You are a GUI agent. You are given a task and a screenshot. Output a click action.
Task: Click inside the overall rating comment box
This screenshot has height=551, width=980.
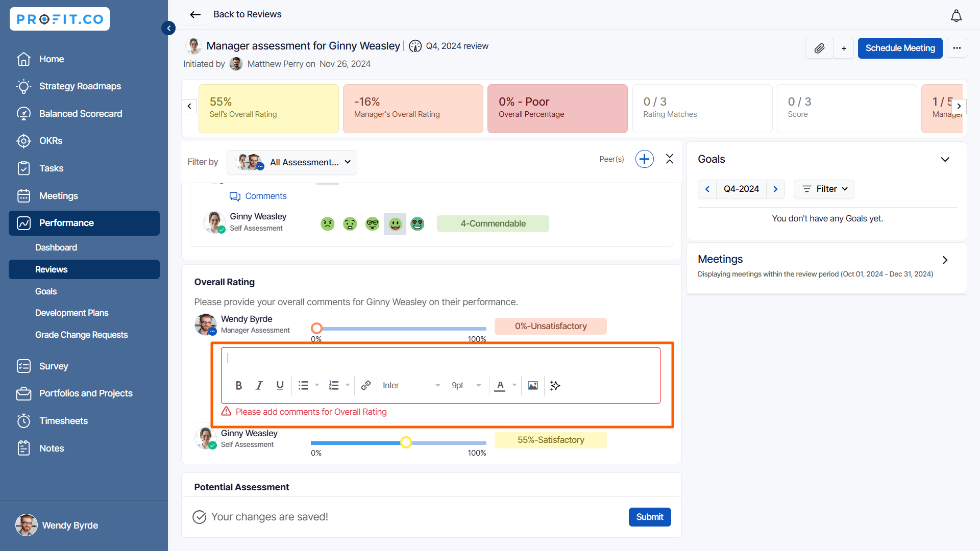point(439,359)
